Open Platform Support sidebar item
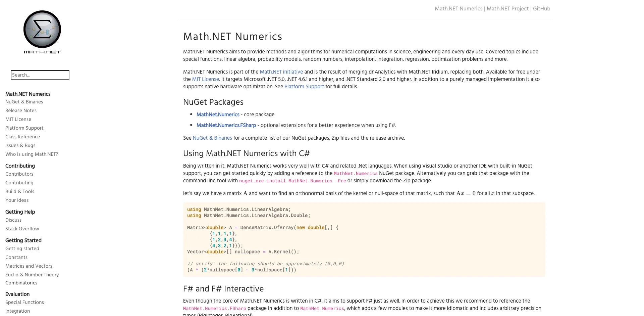This screenshot has height=316, width=644. (24, 128)
